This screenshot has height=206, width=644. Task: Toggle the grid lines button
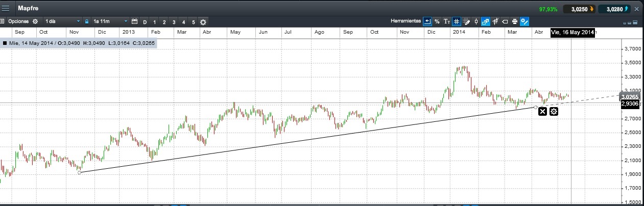coord(456,21)
